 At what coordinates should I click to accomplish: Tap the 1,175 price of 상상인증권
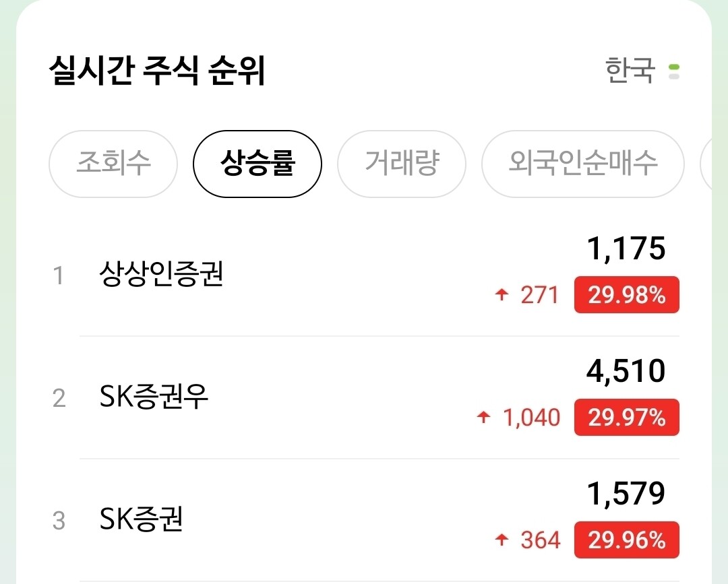click(626, 249)
